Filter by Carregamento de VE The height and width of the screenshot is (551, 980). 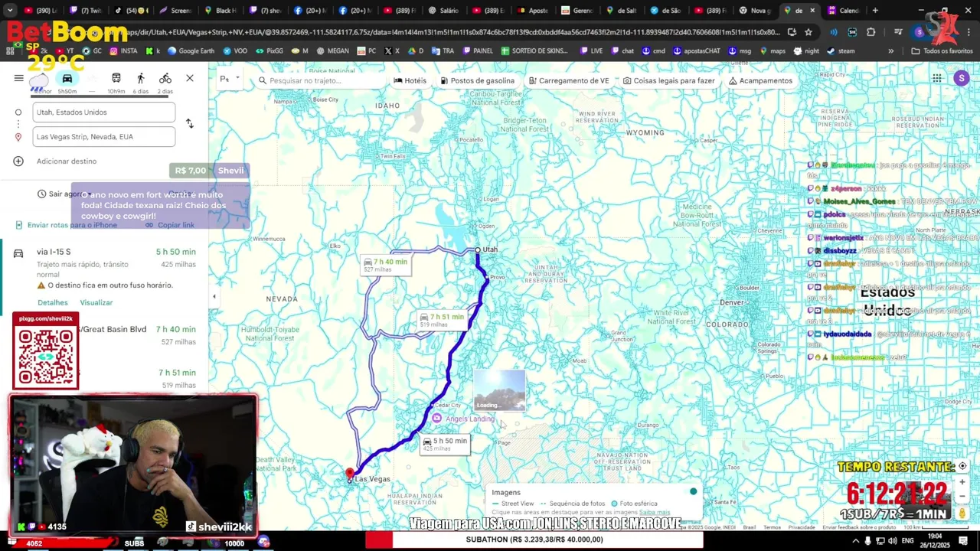[x=569, y=80]
